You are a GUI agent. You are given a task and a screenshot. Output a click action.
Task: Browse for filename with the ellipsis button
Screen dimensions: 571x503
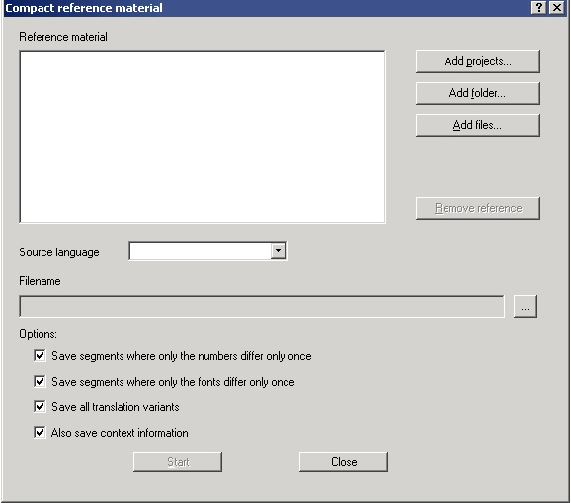coord(525,306)
